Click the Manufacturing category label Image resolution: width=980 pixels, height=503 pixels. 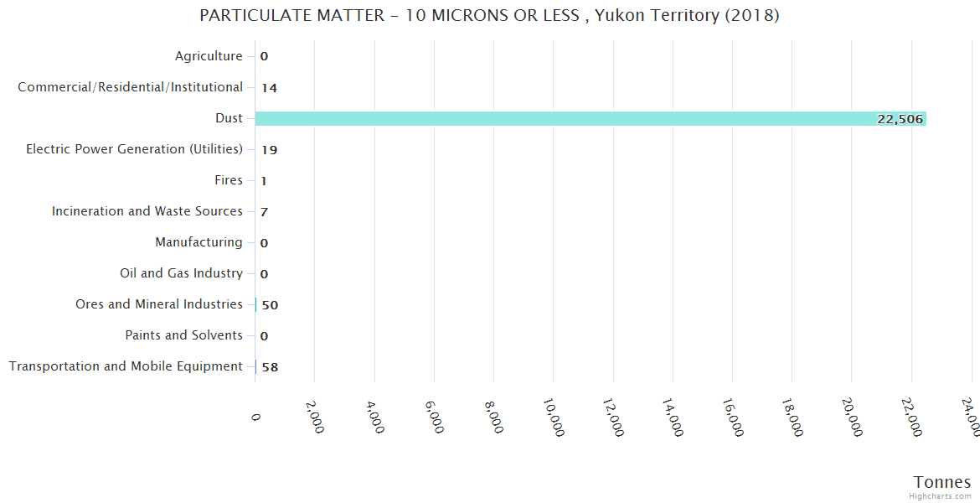point(199,242)
